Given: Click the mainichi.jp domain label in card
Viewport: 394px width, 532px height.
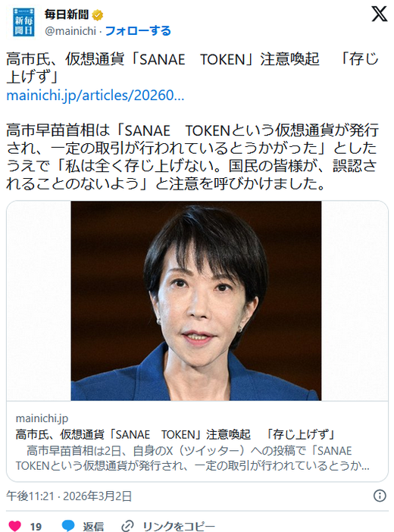Looking at the screenshot, I should (x=42, y=418).
